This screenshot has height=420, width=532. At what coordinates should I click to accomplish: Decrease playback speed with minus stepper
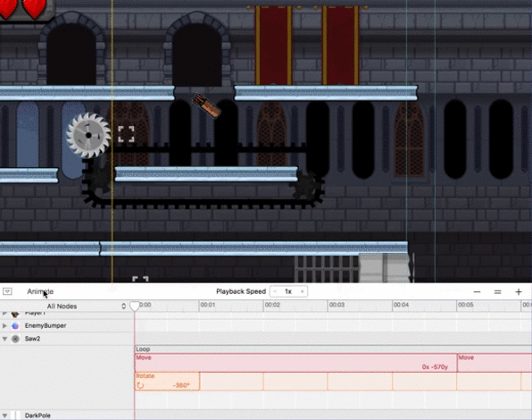[275, 291]
